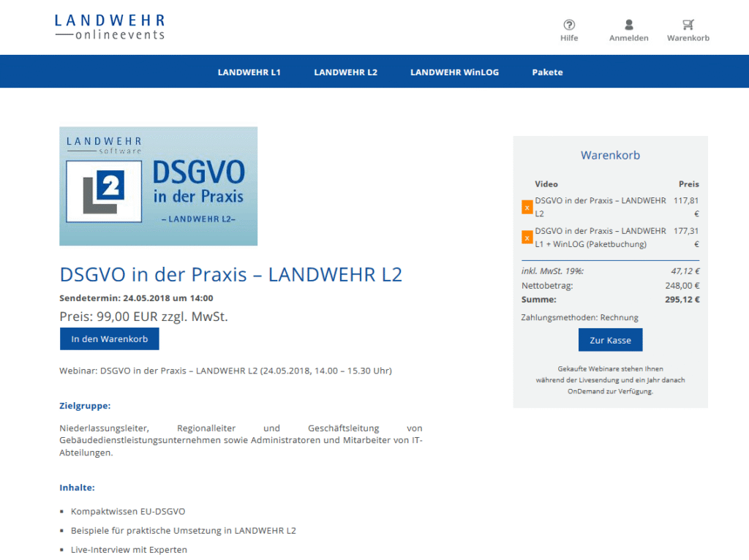Click the price 177,31 € in cart
Screen dimensions: 749x560
pyautogui.click(x=686, y=238)
